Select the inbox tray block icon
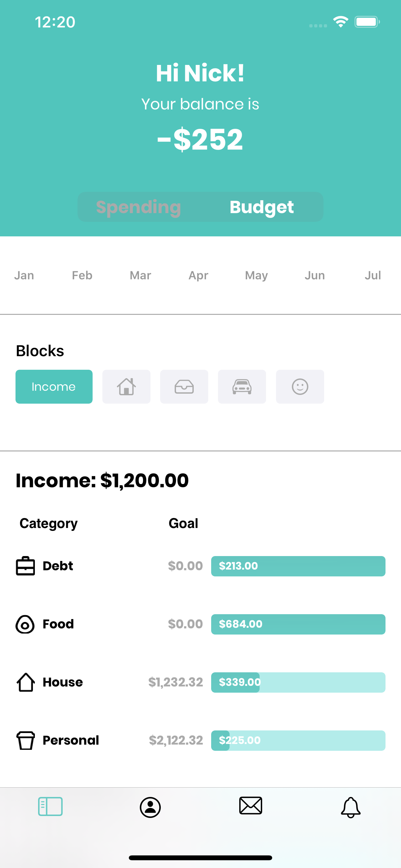401x868 pixels. (184, 387)
